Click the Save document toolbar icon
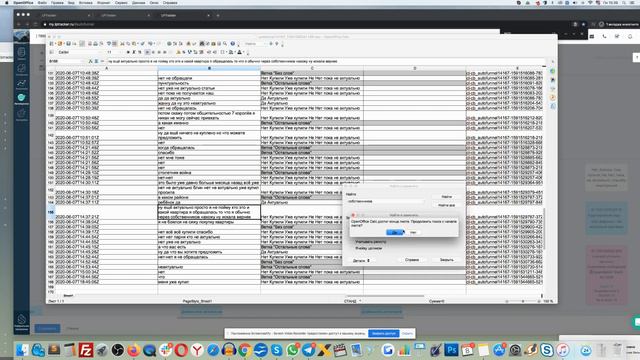The image size is (640, 360). click(x=69, y=44)
